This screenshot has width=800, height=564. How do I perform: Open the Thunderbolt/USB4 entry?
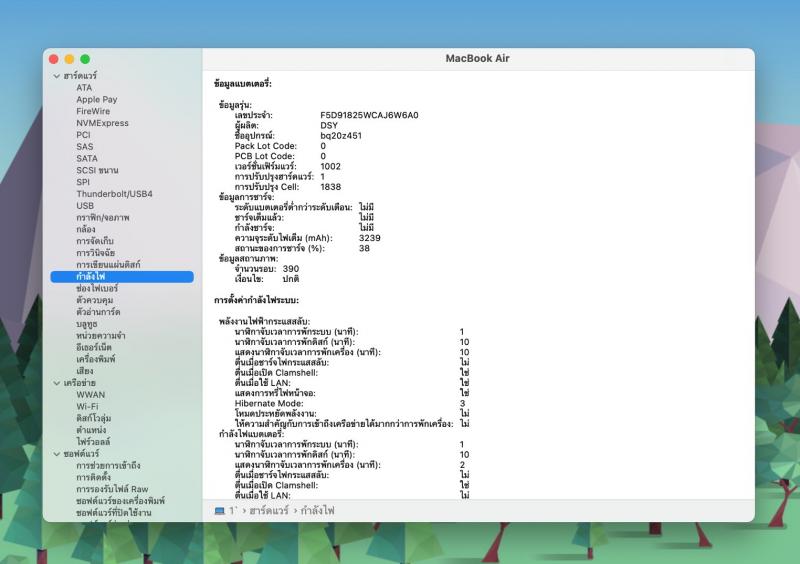pyautogui.click(x=114, y=194)
